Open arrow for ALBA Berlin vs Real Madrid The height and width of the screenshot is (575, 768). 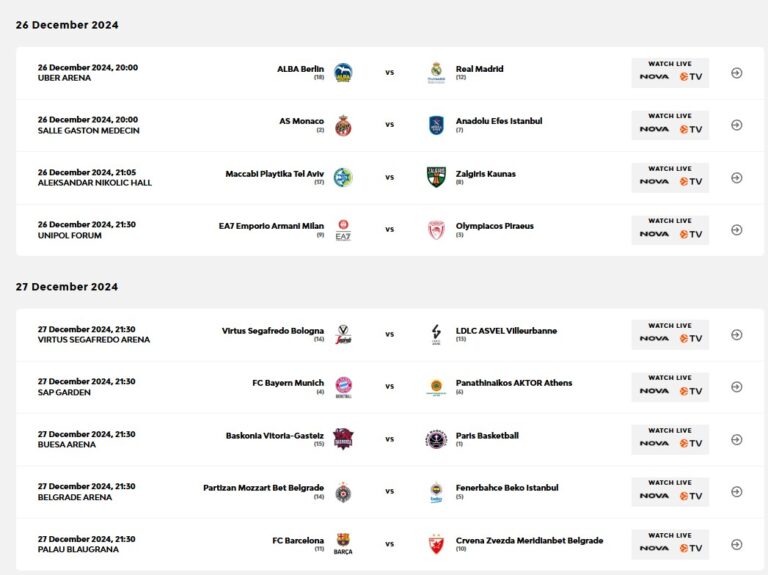tap(737, 73)
